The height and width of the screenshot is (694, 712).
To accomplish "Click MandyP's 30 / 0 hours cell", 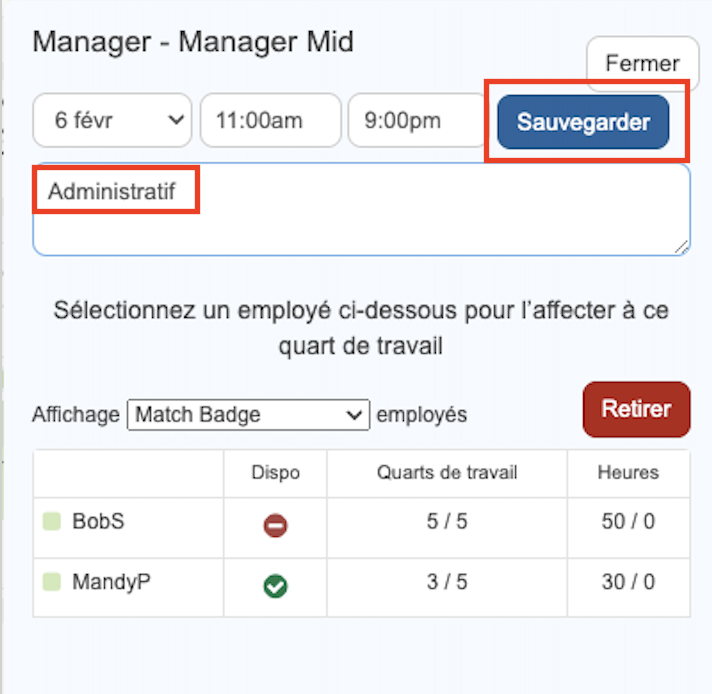I will pyautogui.click(x=628, y=583).
